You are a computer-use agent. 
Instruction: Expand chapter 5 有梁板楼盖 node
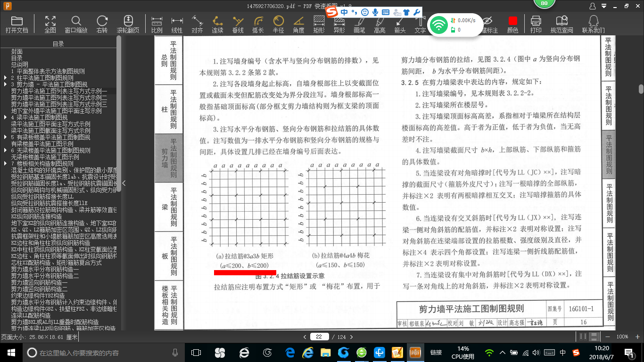tap(5, 137)
